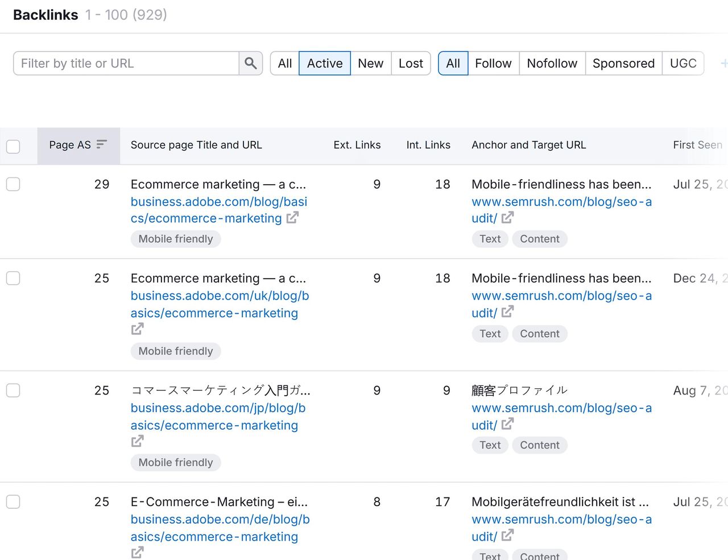Image resolution: width=728 pixels, height=560 pixels.
Task: Open business.adobe.com/uk/blog link
Action: (x=220, y=304)
